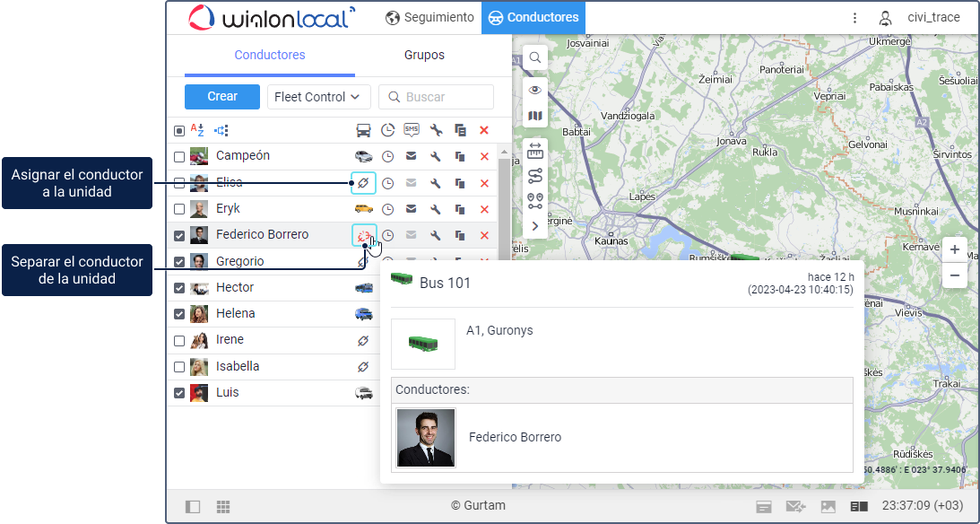Assign Isabella to a unit
Screen dimensions: 980x524
coord(363,366)
